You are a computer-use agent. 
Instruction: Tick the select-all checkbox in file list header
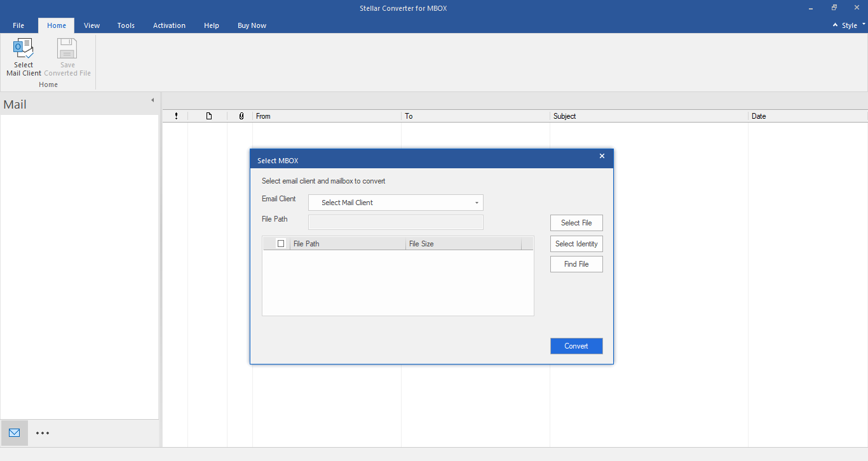pos(281,243)
